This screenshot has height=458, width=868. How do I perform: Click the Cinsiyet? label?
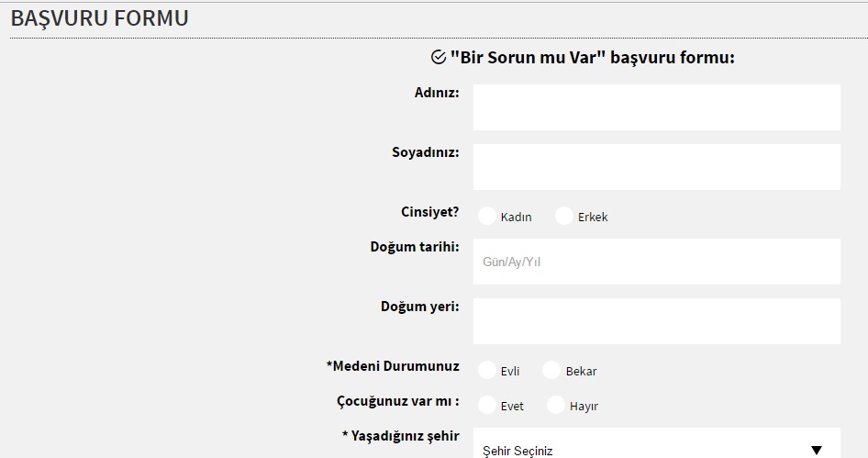click(x=430, y=212)
